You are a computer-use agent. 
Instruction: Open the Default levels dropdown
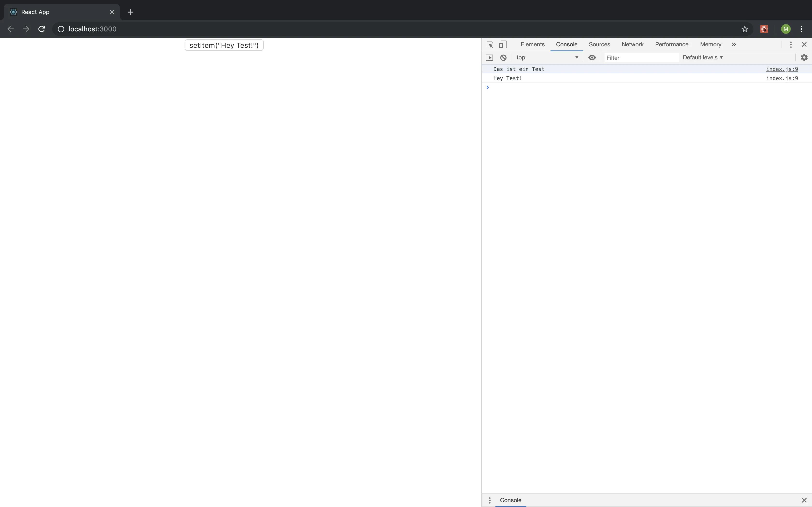(703, 58)
